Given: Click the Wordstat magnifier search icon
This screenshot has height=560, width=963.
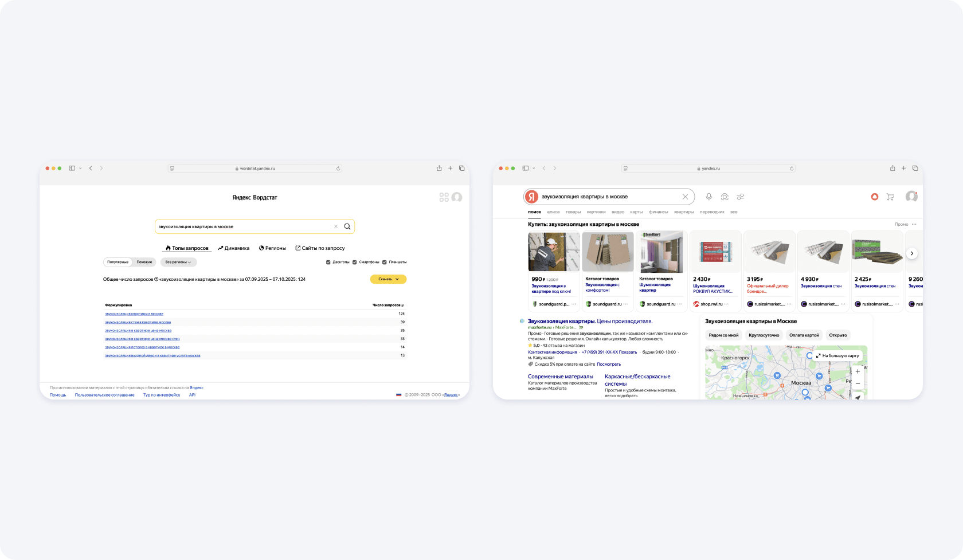Looking at the screenshot, I should 347,226.
